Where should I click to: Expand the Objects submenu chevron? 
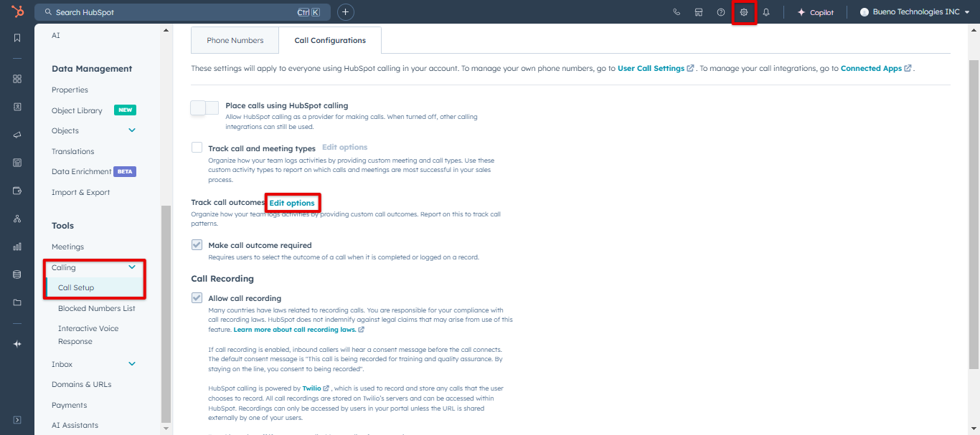[x=132, y=130]
